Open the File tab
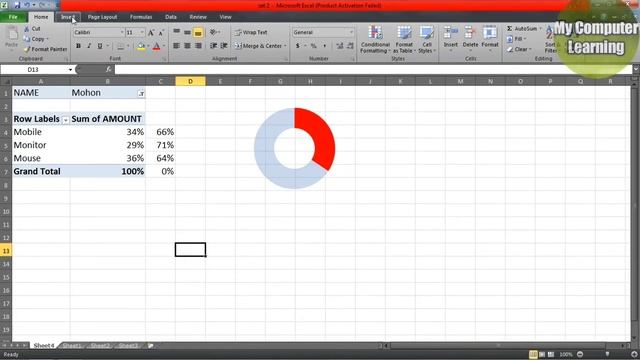The image size is (640, 360). [x=13, y=17]
